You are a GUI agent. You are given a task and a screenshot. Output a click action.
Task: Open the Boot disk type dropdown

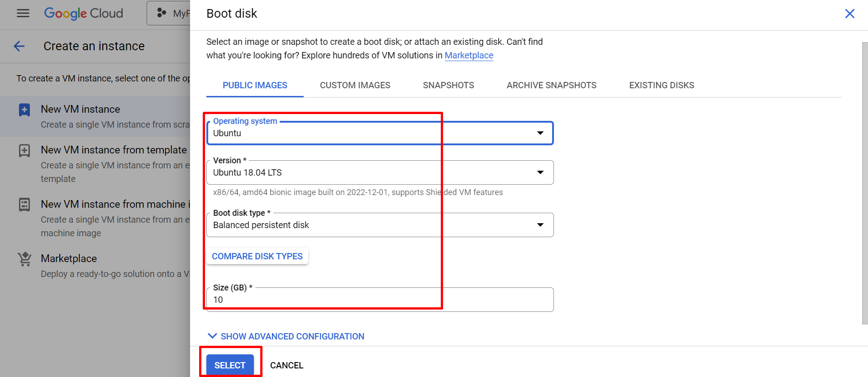pos(380,225)
